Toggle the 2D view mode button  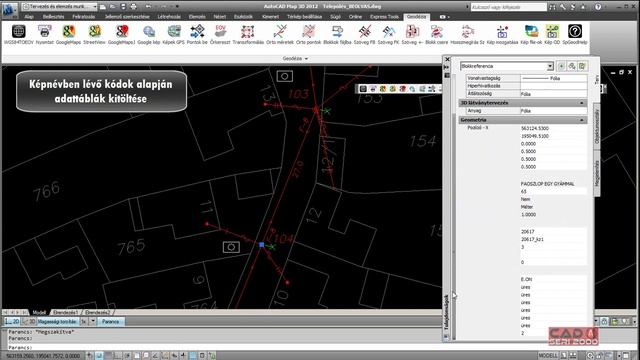(12, 322)
